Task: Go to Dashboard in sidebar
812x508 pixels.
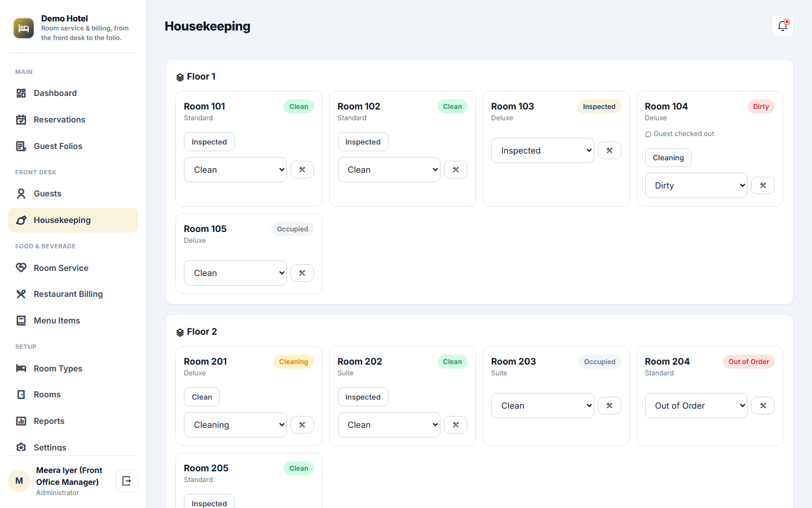Action: (73, 93)
